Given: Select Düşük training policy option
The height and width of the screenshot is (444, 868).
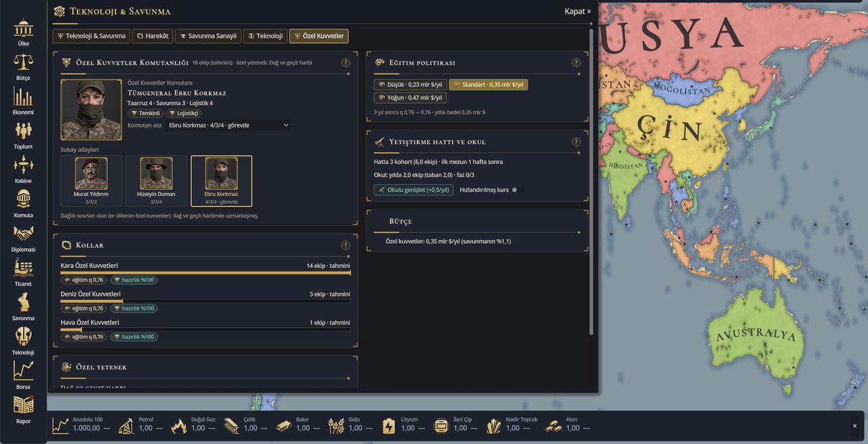Looking at the screenshot, I should pos(410,85).
